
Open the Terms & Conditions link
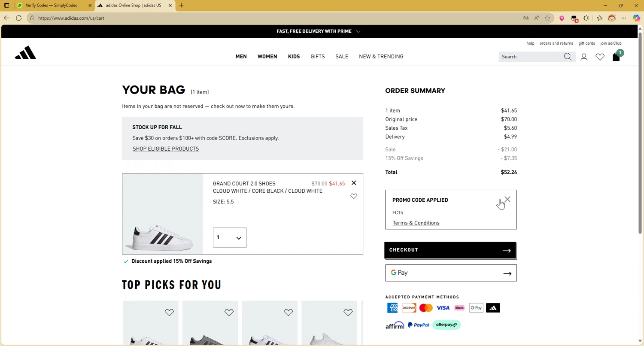coord(416,223)
